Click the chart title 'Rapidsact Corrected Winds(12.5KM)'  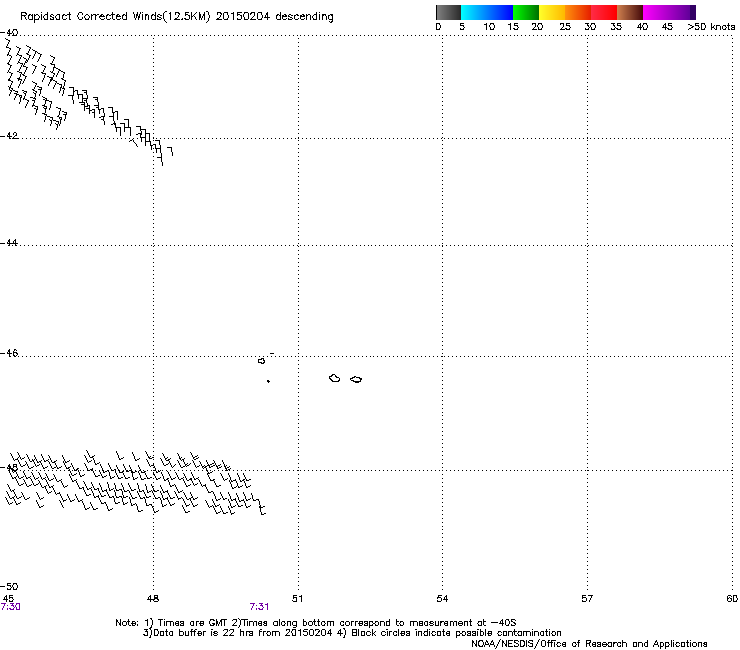pyautogui.click(x=115, y=17)
